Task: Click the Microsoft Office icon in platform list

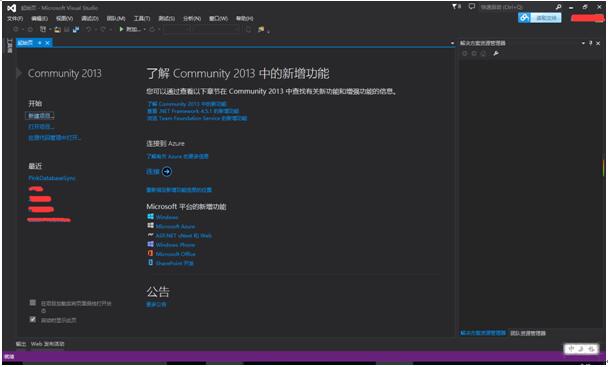Action: (x=150, y=253)
